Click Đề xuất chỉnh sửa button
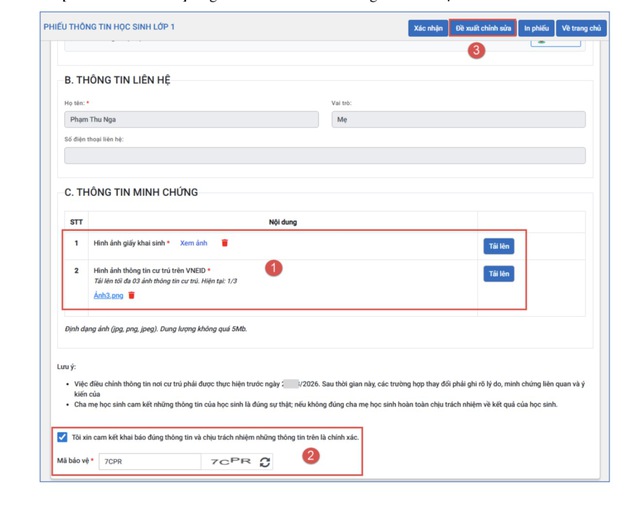The width and height of the screenshot is (640, 510). [x=483, y=28]
